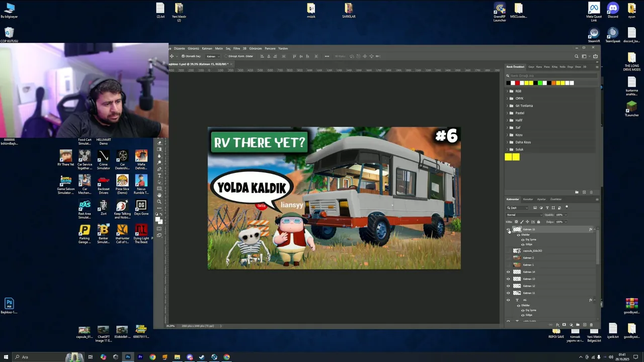
Task: Change the screen mode from the toolbar
Action: [159, 235]
